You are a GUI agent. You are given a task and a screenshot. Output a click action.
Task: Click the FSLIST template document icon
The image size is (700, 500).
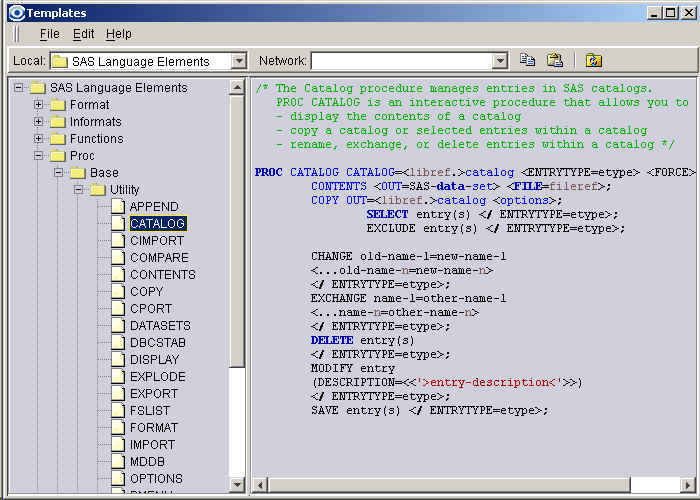pos(118,410)
